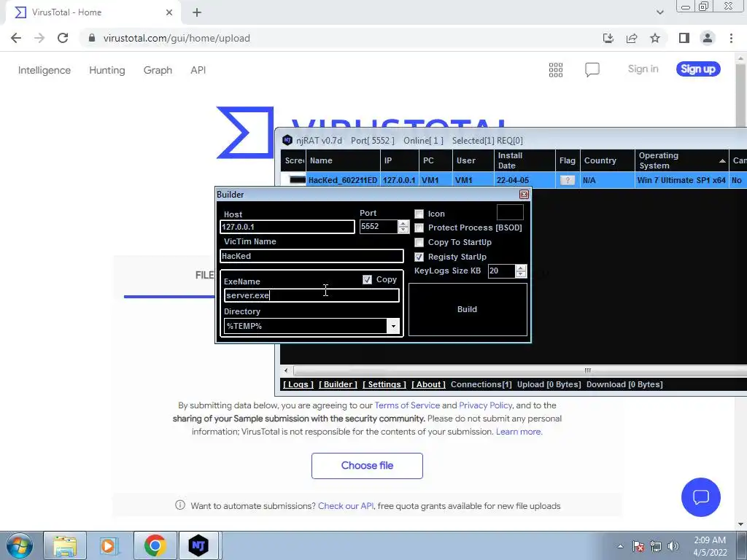Screen dimensions: 747x560
Task: Share this page icon in Chrome
Action: tap(632, 38)
